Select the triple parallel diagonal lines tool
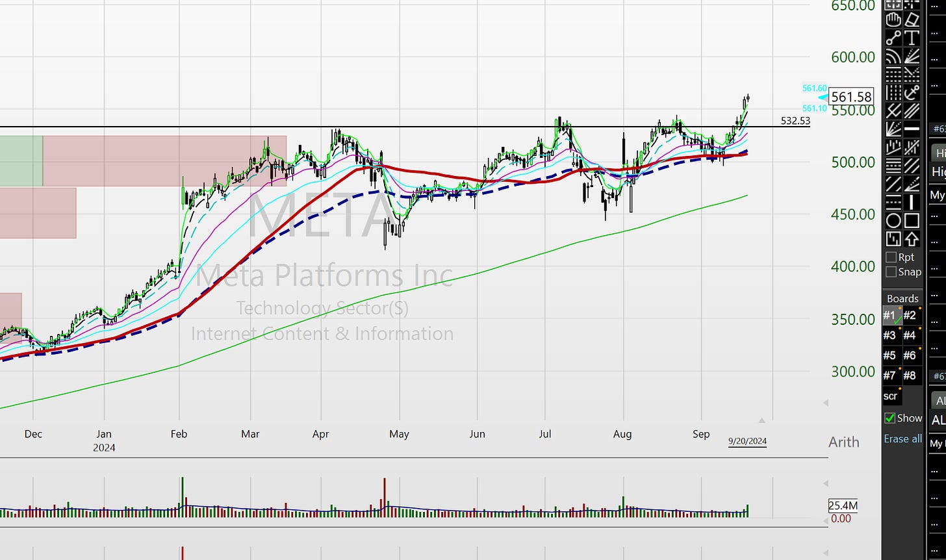946x560 pixels. click(912, 111)
